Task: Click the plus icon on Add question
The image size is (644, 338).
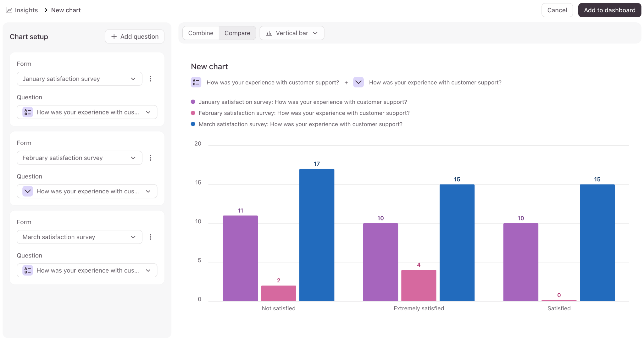Action: (114, 37)
